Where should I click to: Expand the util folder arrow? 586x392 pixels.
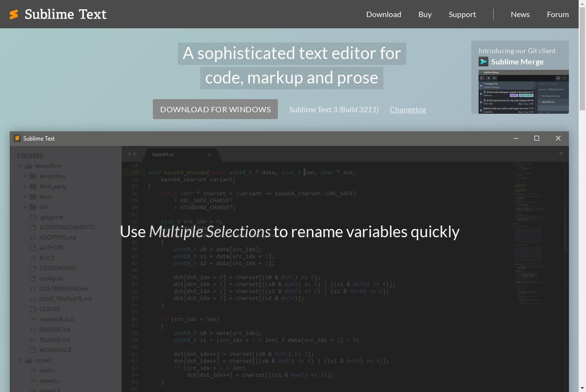pos(25,207)
